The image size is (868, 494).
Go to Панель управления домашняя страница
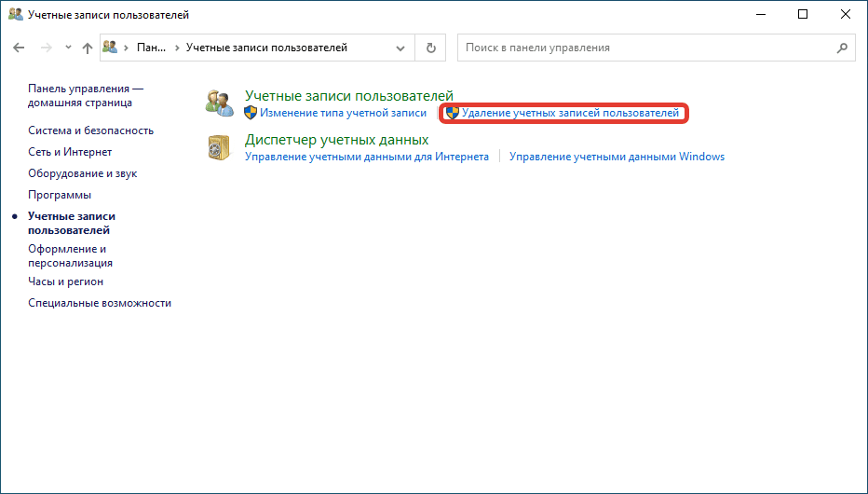pos(86,95)
